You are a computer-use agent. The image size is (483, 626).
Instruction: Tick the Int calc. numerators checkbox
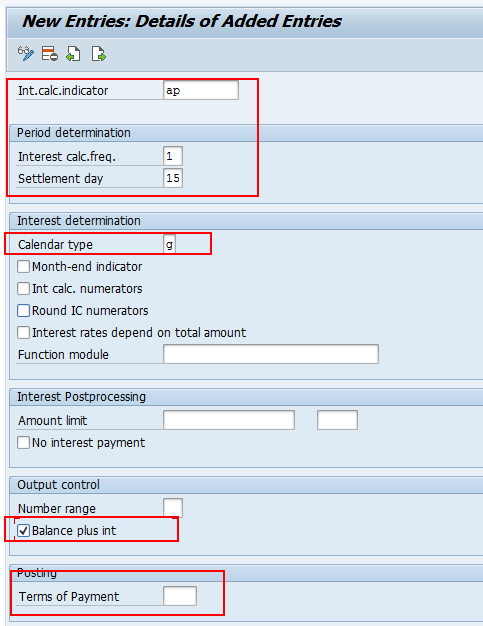point(24,288)
